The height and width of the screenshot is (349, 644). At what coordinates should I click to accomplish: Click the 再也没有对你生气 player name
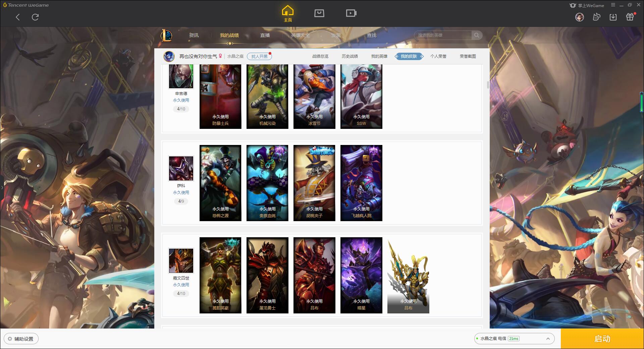point(198,56)
